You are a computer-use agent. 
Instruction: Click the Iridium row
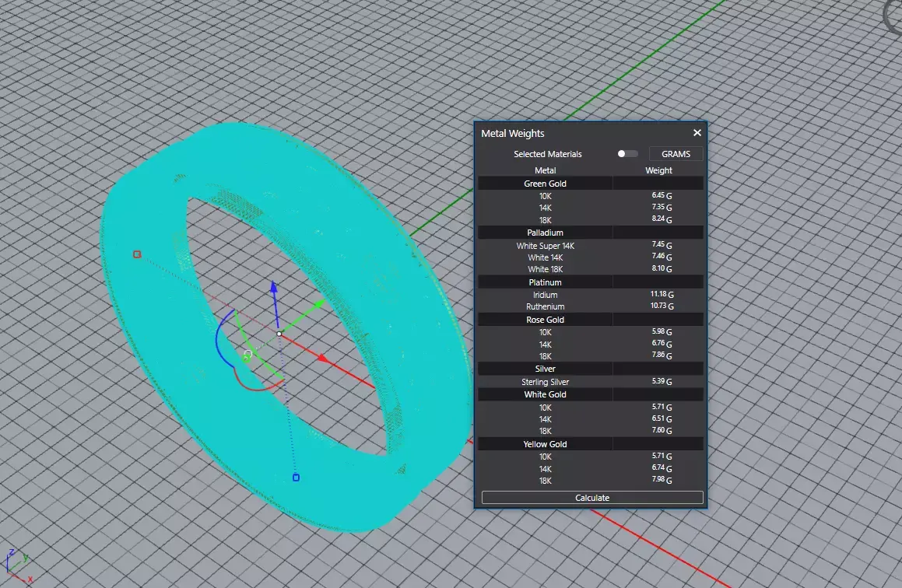point(590,295)
